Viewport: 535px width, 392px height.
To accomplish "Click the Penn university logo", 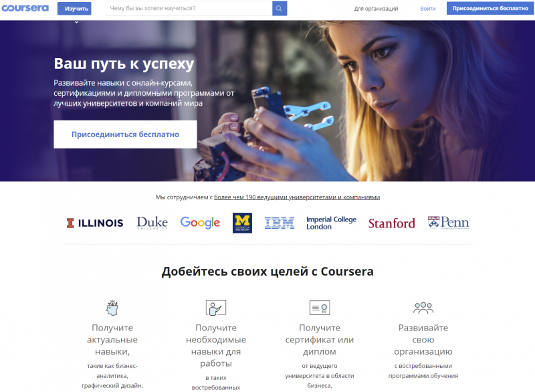I will click(x=448, y=223).
